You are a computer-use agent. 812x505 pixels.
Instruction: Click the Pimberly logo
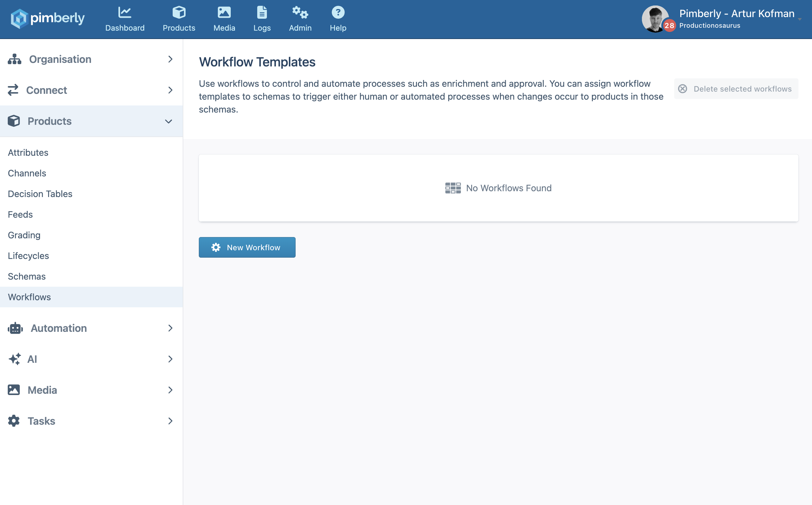(x=47, y=19)
